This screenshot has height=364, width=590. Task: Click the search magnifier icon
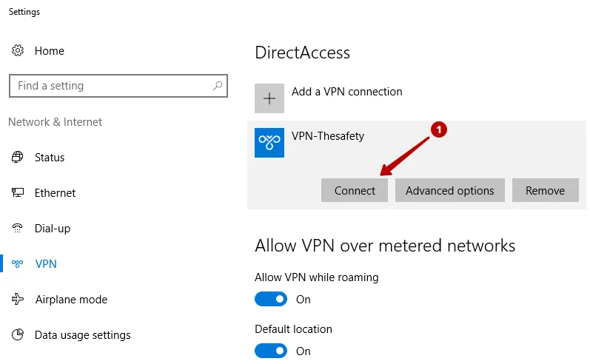pos(218,86)
